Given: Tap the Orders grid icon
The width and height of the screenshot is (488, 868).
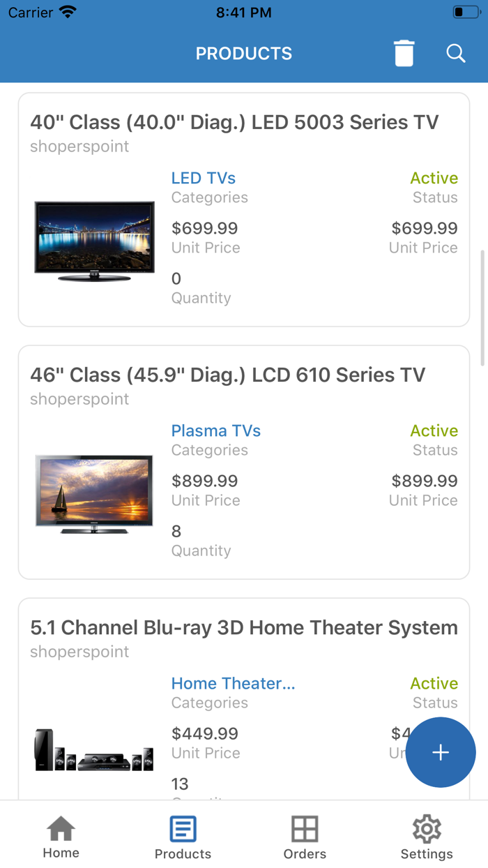Looking at the screenshot, I should (x=305, y=829).
